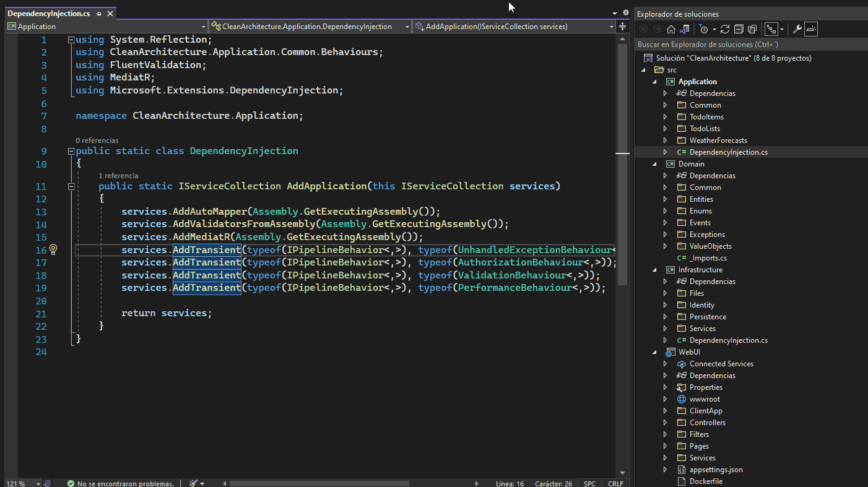Click the feedback icon next to zoom level
Viewport: 868px width, 487px height.
coord(48,483)
